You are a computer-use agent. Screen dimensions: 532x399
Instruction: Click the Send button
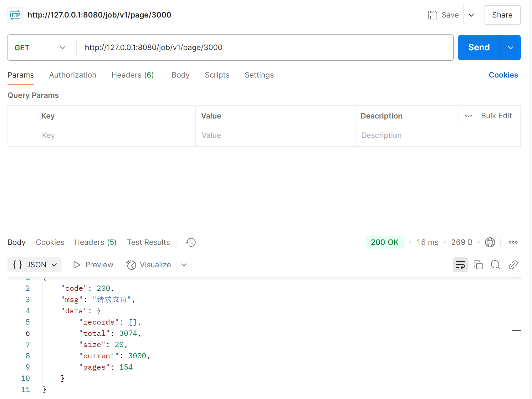pyautogui.click(x=479, y=48)
